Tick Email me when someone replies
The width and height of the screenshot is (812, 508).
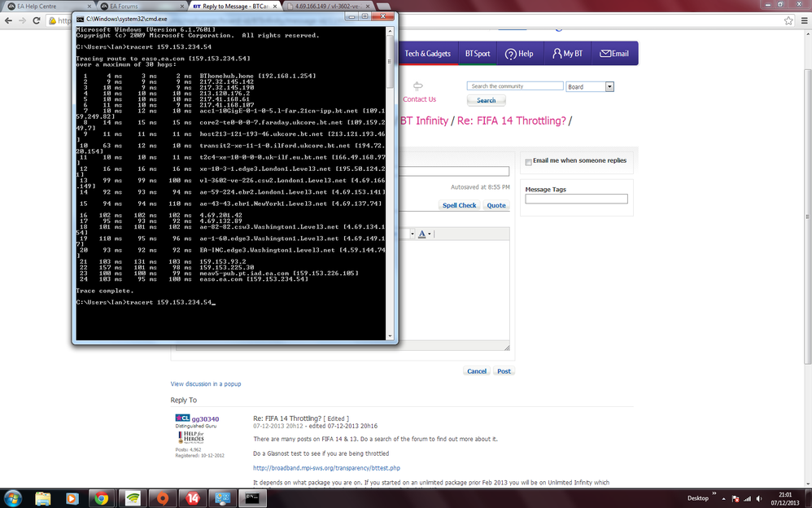(528, 162)
